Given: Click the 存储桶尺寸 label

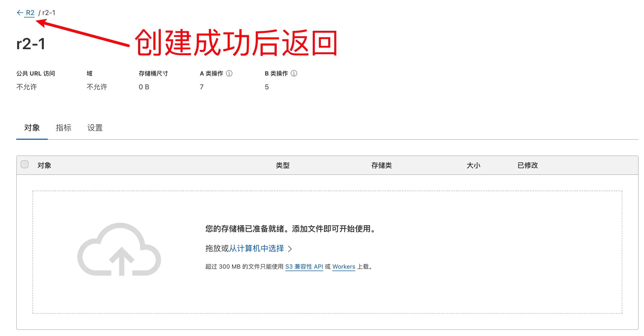Looking at the screenshot, I should coord(154,73).
